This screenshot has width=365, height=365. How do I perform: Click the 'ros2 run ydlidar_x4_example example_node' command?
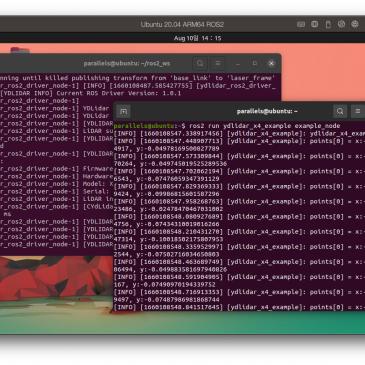click(x=265, y=126)
